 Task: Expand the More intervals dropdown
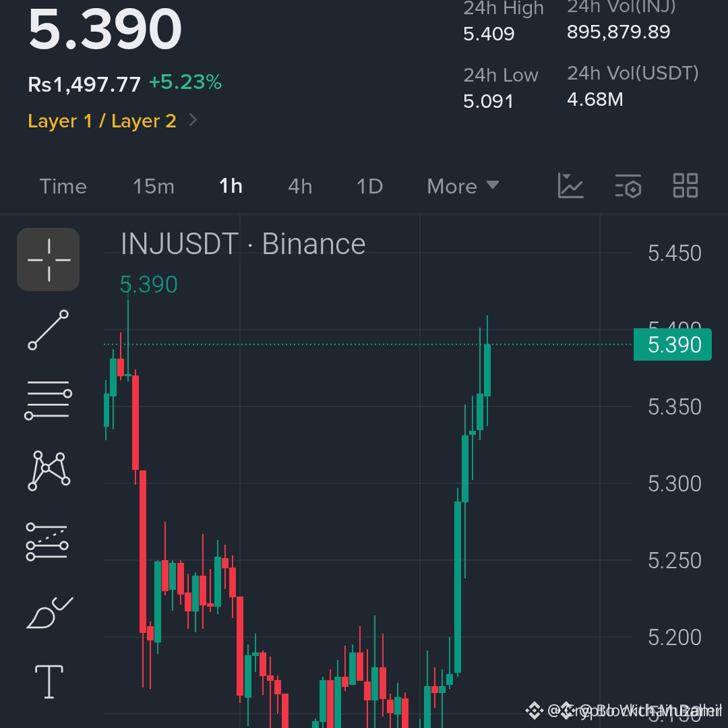click(x=463, y=187)
